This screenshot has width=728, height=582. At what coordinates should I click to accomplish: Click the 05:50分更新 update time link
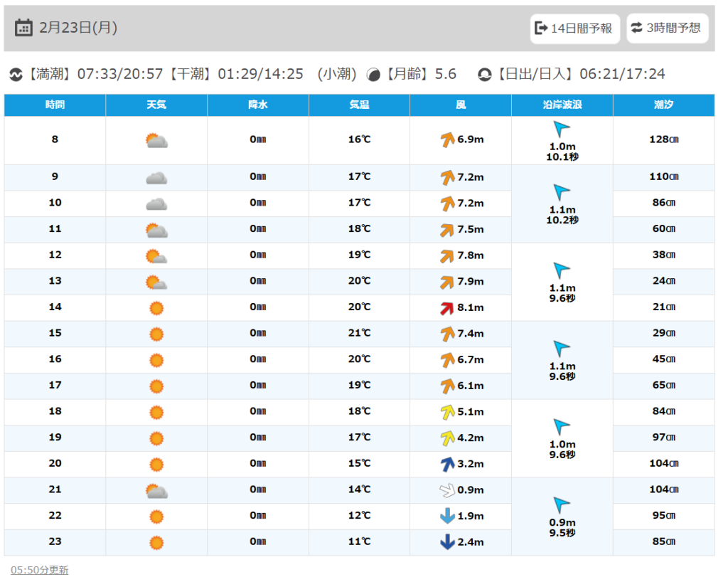(x=40, y=570)
